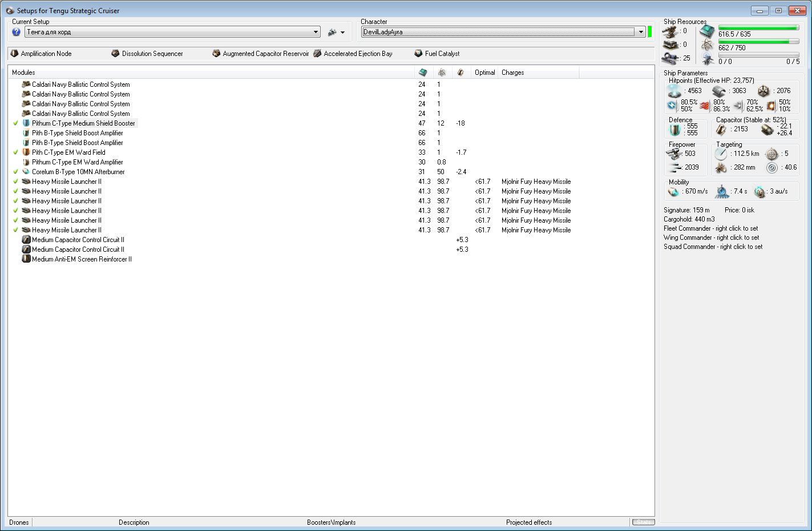The height and width of the screenshot is (531, 812).
Task: Click the green indicator beside the Character box
Action: click(650, 32)
